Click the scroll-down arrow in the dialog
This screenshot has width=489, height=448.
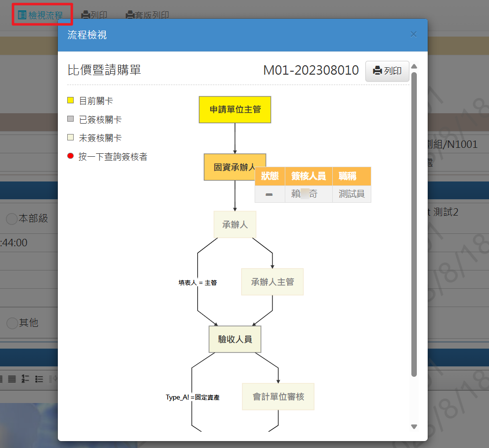[414, 427]
